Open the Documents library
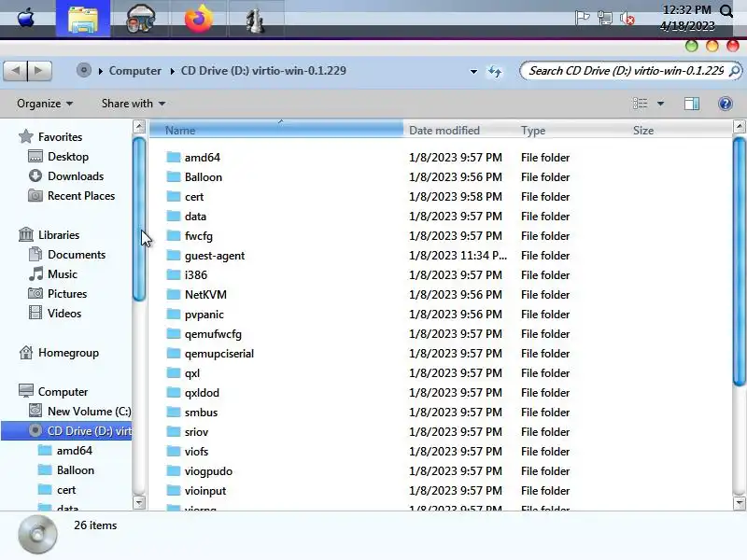 (x=77, y=255)
